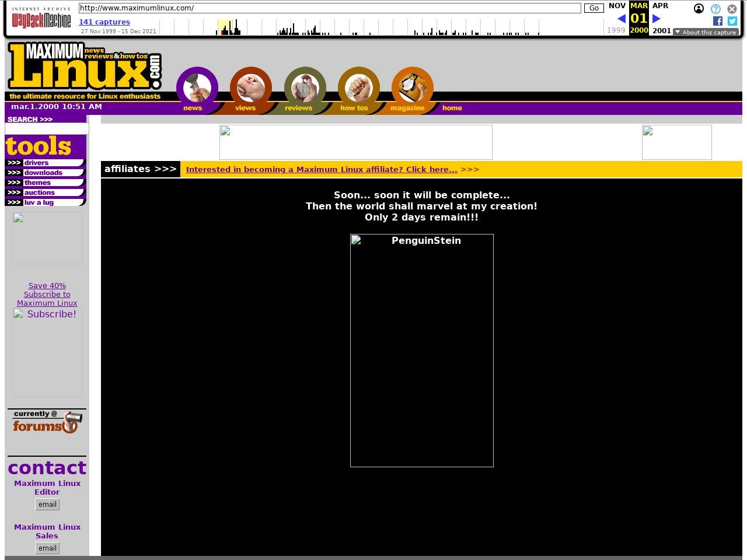Click the Maximum Linux affiliate link
Image resolution: width=747 pixels, height=560 pixels.
click(322, 170)
